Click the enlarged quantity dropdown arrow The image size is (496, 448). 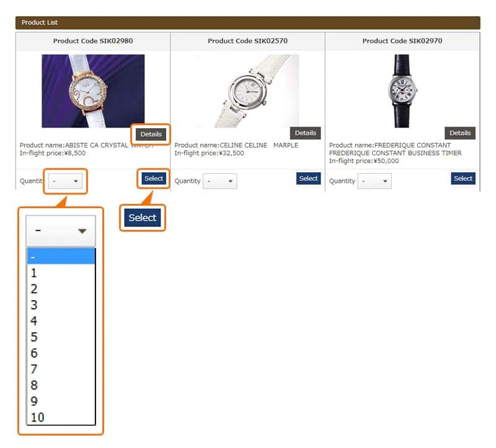(82, 231)
